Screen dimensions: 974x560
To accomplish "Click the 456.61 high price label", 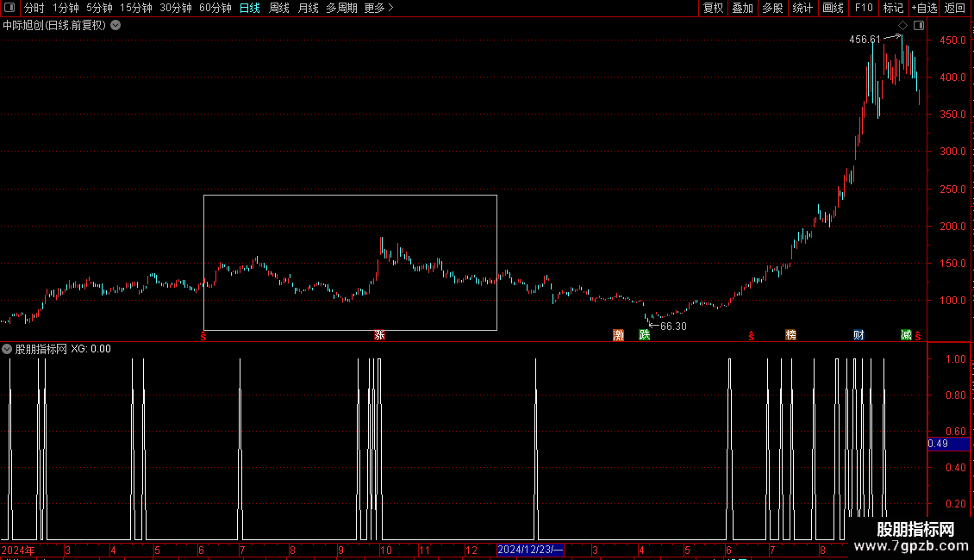I will coord(865,39).
